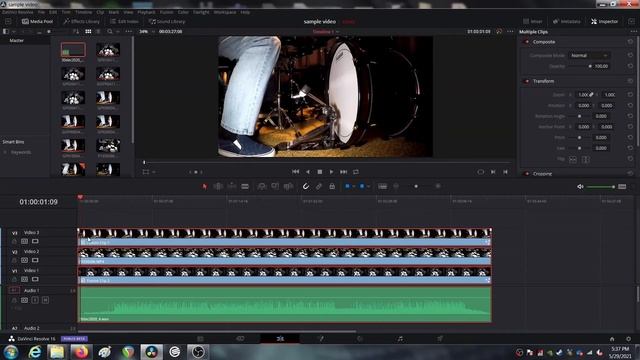The height and width of the screenshot is (360, 640).
Task: Open the audio mixer meters icon
Action: (622, 187)
